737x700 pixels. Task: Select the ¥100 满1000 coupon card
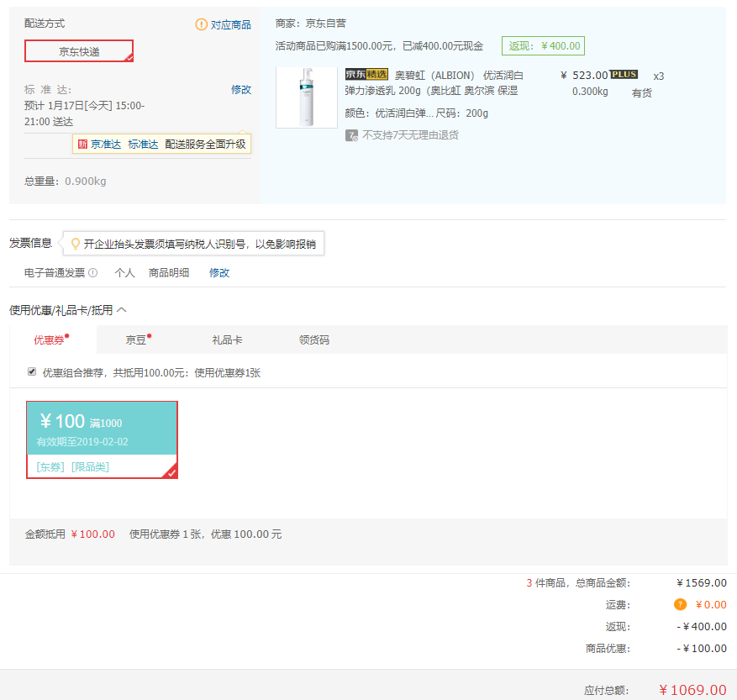click(x=102, y=439)
